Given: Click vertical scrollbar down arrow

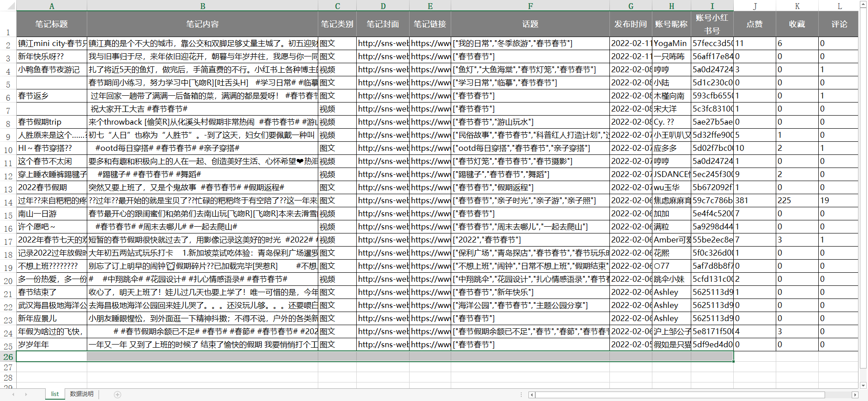Looking at the screenshot, I should click(x=863, y=386).
